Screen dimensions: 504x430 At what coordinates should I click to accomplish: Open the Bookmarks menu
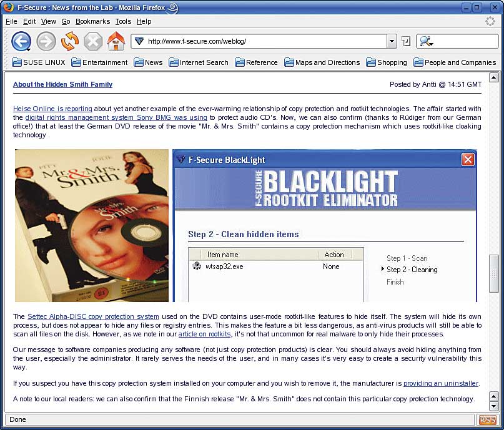[x=92, y=21]
